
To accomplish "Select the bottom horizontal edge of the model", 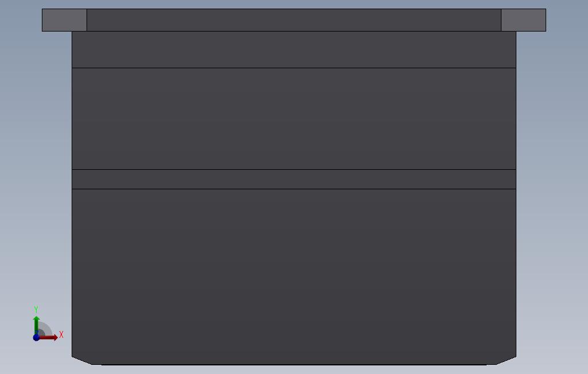I will [294, 365].
